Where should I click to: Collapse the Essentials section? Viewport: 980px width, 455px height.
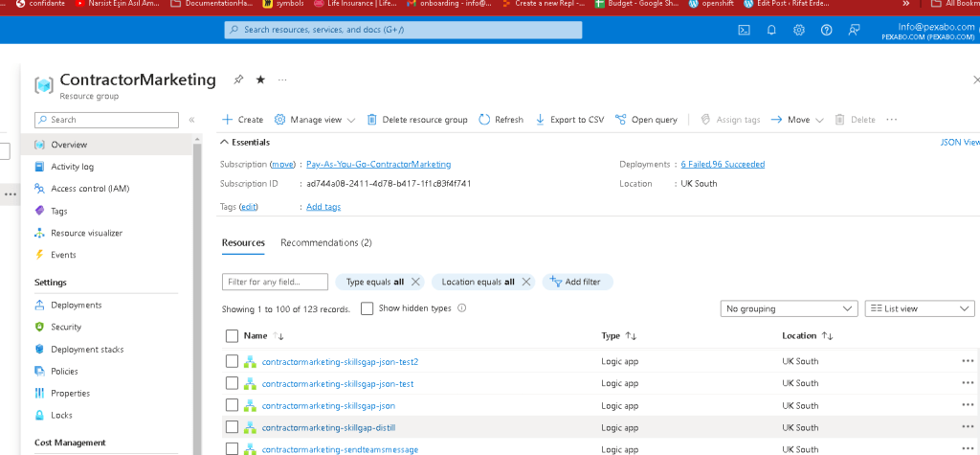coord(245,142)
